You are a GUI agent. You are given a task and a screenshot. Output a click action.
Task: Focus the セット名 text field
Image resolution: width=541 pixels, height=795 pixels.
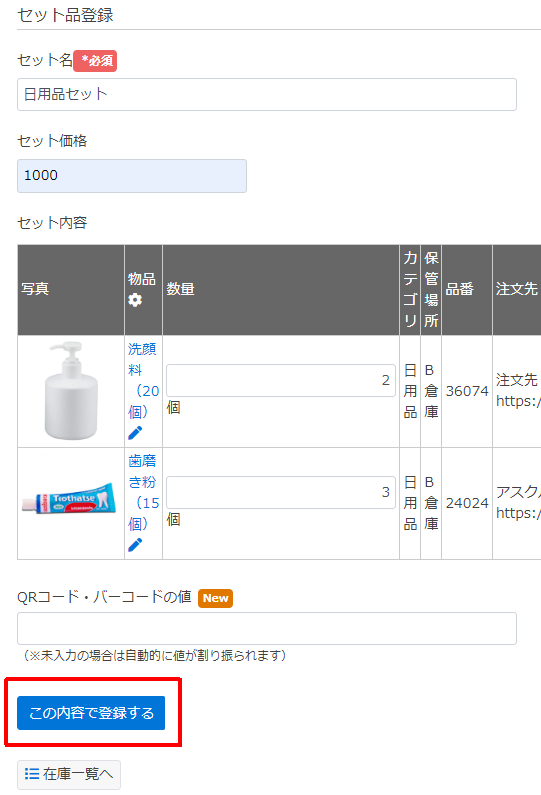pyautogui.click(x=267, y=94)
